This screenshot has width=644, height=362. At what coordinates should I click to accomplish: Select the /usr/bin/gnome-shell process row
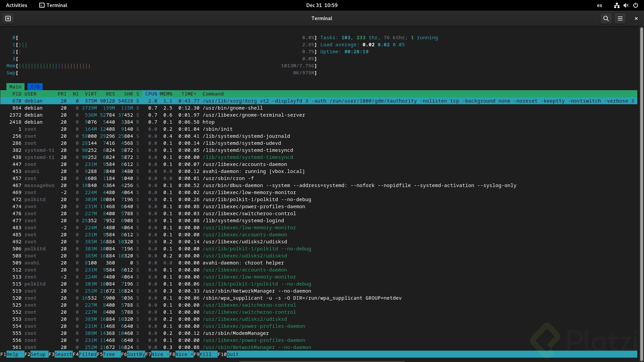319,108
